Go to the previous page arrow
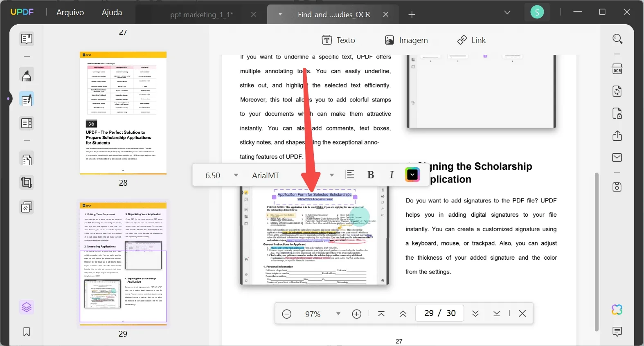 tap(403, 314)
